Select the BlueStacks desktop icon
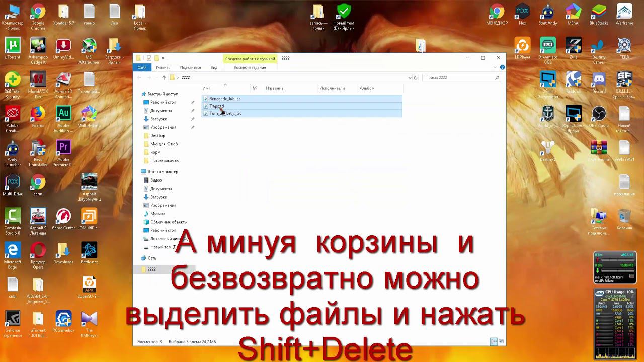The height and width of the screenshot is (362, 644). pos(599,14)
